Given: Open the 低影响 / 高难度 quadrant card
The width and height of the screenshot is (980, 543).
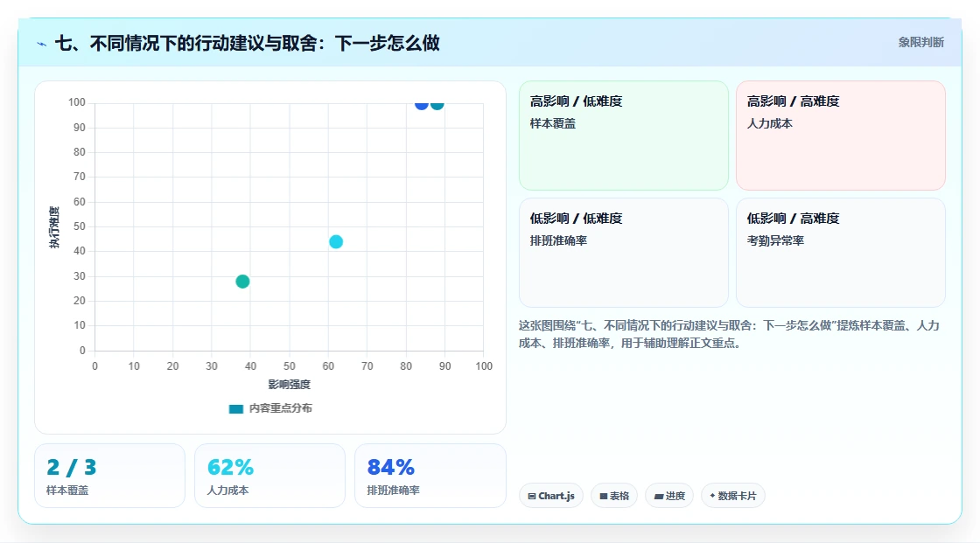Looking at the screenshot, I should coord(841,253).
